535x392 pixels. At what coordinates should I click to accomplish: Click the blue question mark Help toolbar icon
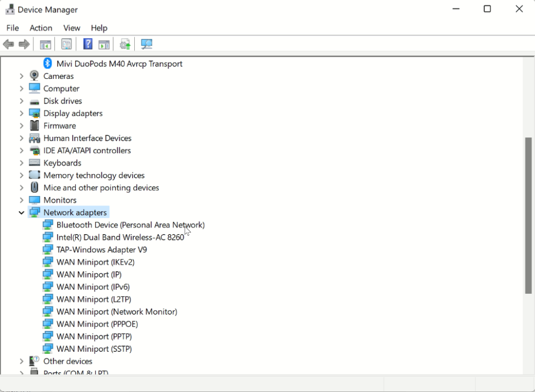coord(88,44)
